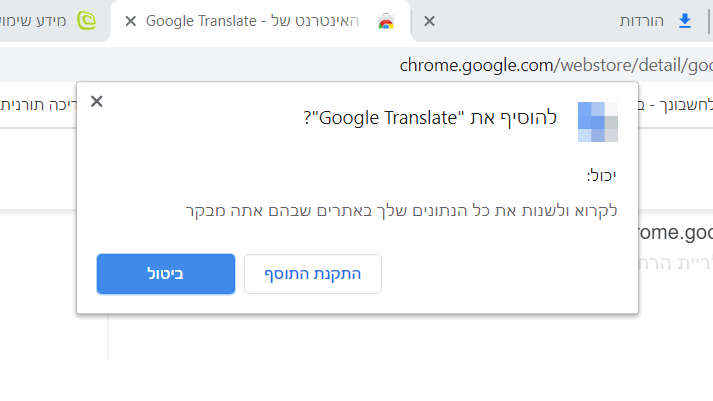The height and width of the screenshot is (401, 713).
Task: Click the Google Translate extension icon in dialog
Action: pyautogui.click(x=597, y=119)
